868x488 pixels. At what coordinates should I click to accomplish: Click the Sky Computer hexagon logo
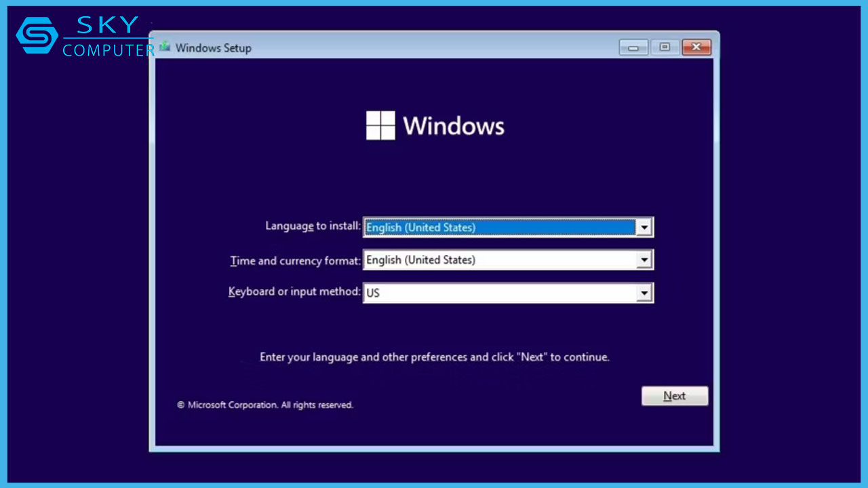coord(37,35)
